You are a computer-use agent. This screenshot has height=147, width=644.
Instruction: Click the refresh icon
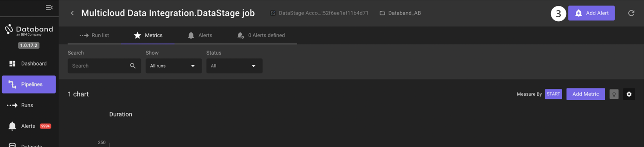(631, 13)
